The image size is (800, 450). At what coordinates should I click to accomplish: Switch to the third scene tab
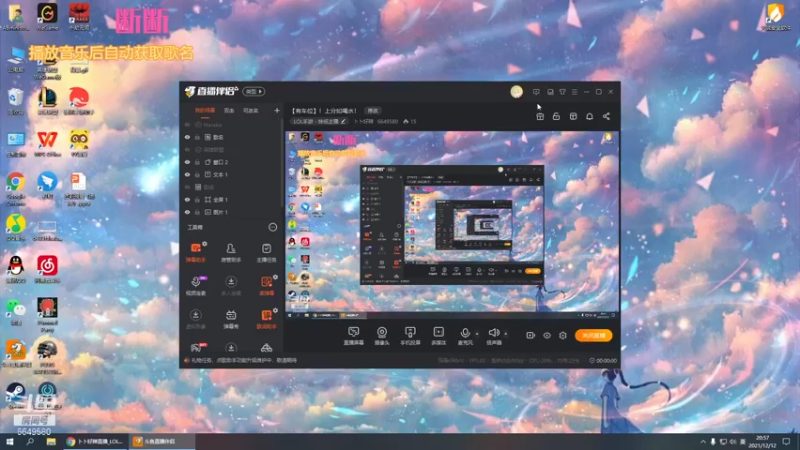coord(251,110)
